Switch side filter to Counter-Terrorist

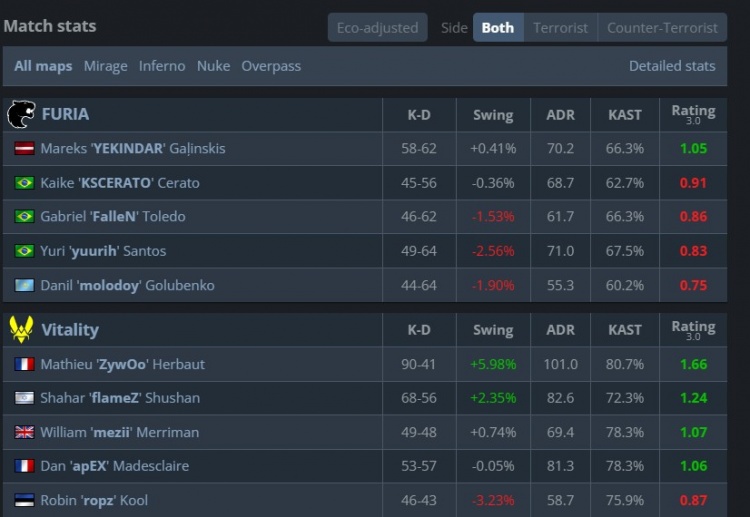pos(662,28)
